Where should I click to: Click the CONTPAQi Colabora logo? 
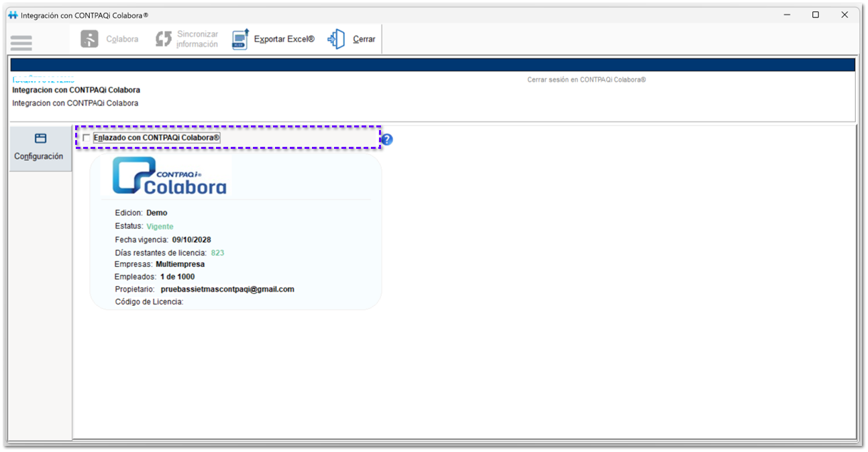point(169,176)
